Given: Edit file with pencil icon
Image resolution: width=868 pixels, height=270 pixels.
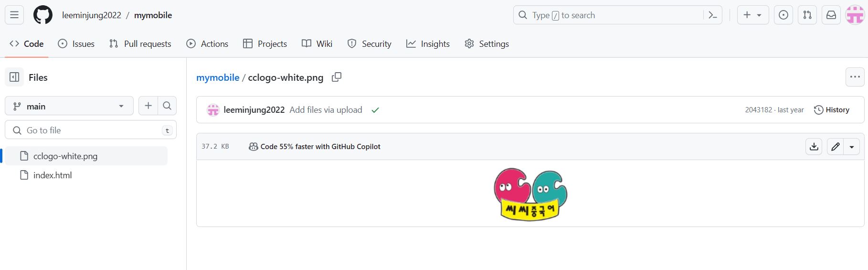Looking at the screenshot, I should point(835,147).
